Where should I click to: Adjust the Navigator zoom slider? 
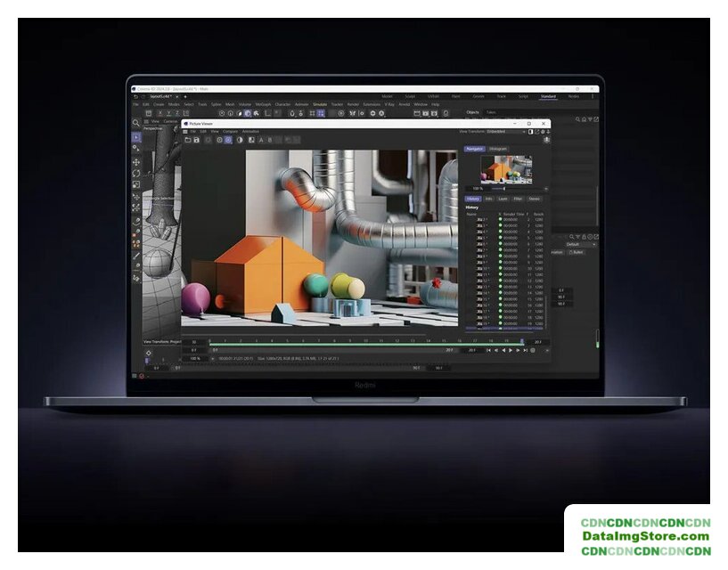coord(505,189)
